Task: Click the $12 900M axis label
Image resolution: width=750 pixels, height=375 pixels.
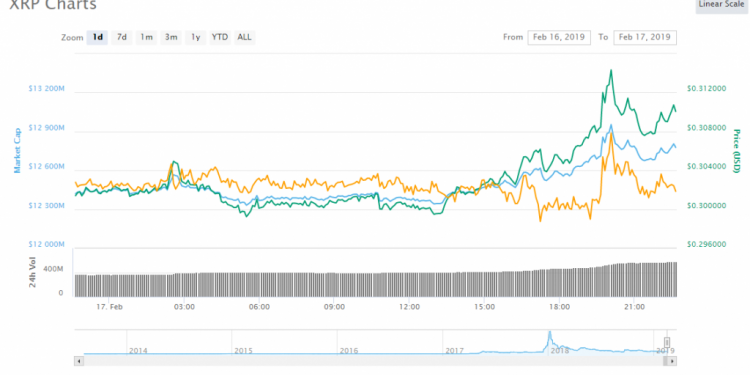Action: tap(46, 128)
